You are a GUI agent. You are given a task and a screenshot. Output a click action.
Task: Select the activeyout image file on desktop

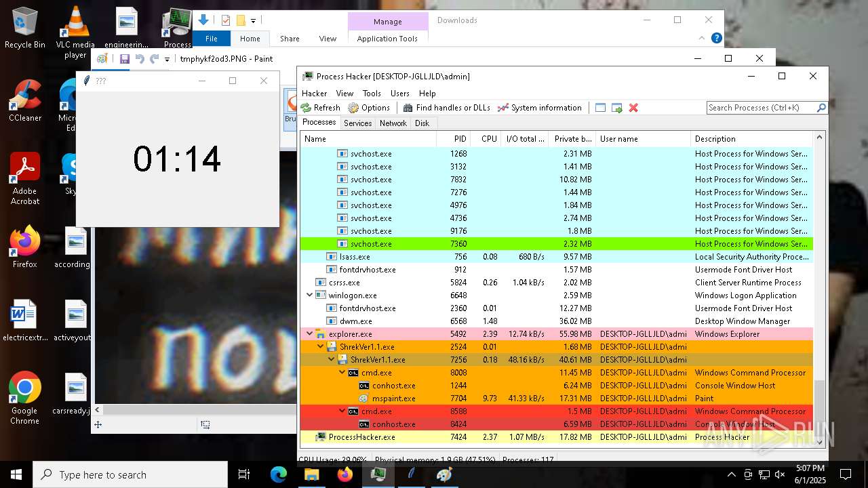coord(73,321)
